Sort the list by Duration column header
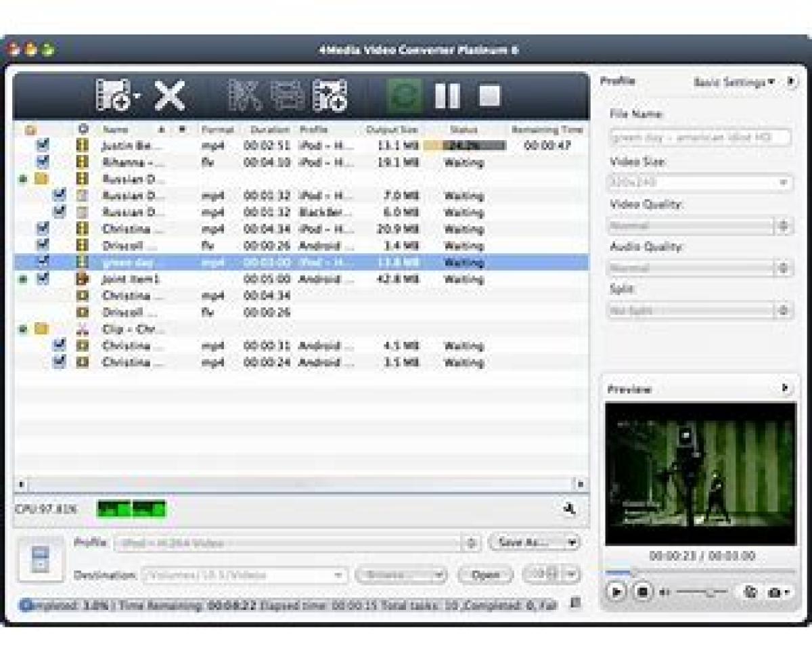Viewport: 812px width, 664px height. click(x=269, y=129)
